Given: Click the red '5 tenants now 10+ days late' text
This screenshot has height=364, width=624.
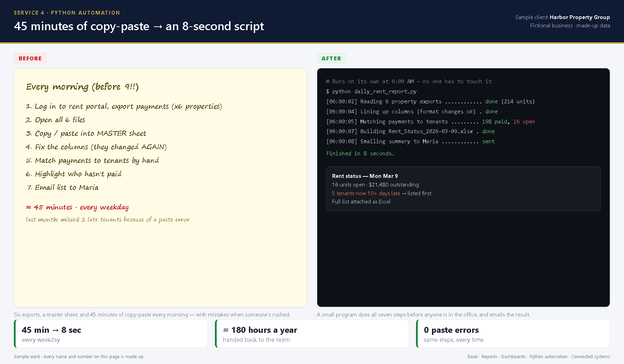Looking at the screenshot, I should pos(366,193).
